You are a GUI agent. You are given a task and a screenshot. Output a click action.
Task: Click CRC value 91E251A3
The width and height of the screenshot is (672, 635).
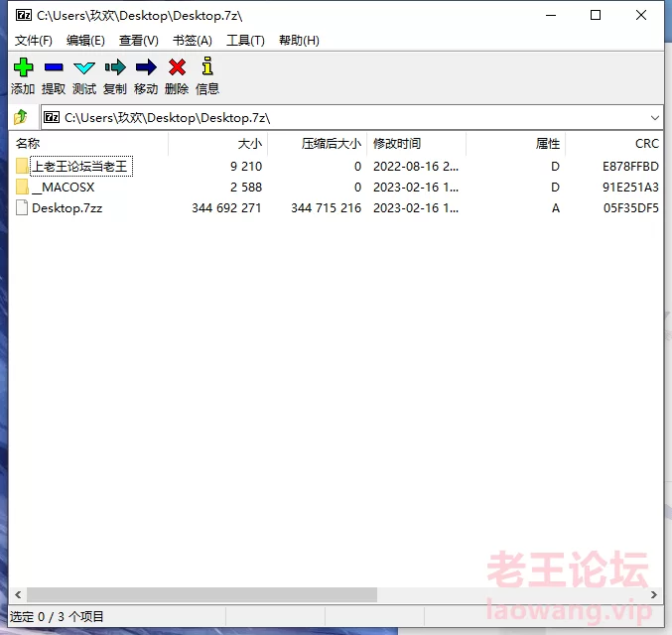coord(630,188)
